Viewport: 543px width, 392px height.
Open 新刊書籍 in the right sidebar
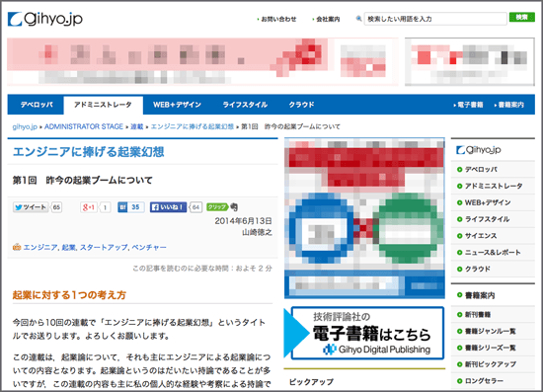[478, 315]
